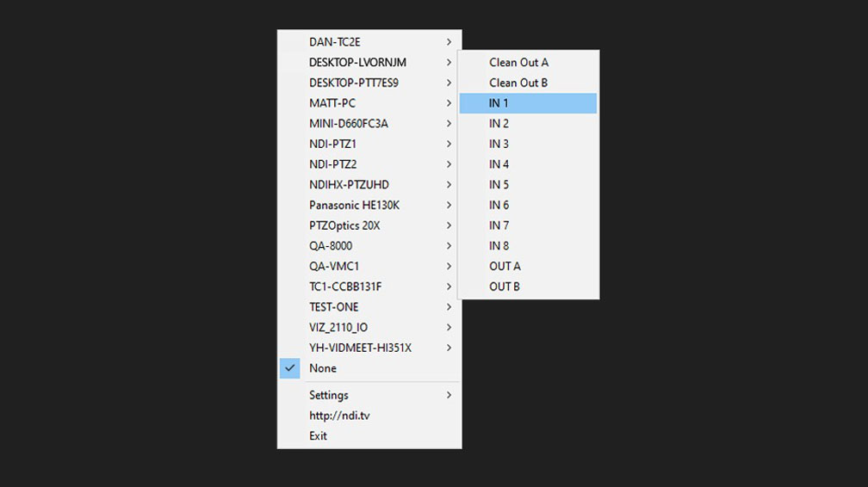The image size is (868, 487).
Task: Select IN 8 from the submenu
Action: (x=499, y=246)
